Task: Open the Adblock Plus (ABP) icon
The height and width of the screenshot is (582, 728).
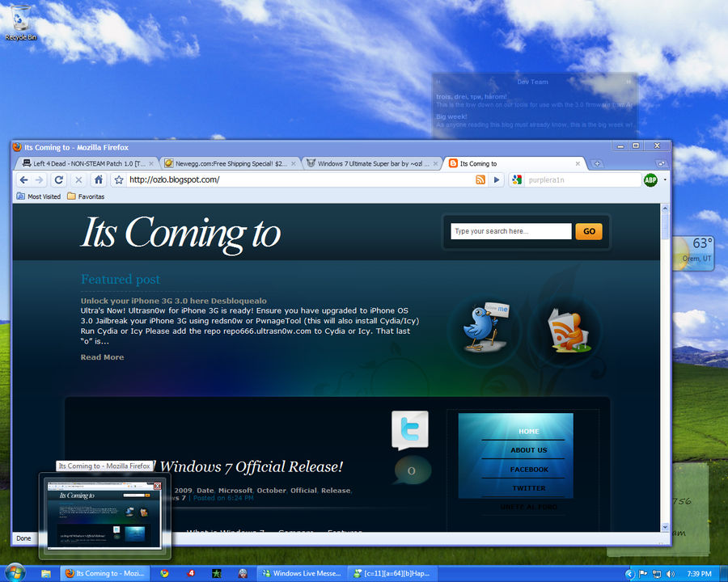Action: [650, 179]
